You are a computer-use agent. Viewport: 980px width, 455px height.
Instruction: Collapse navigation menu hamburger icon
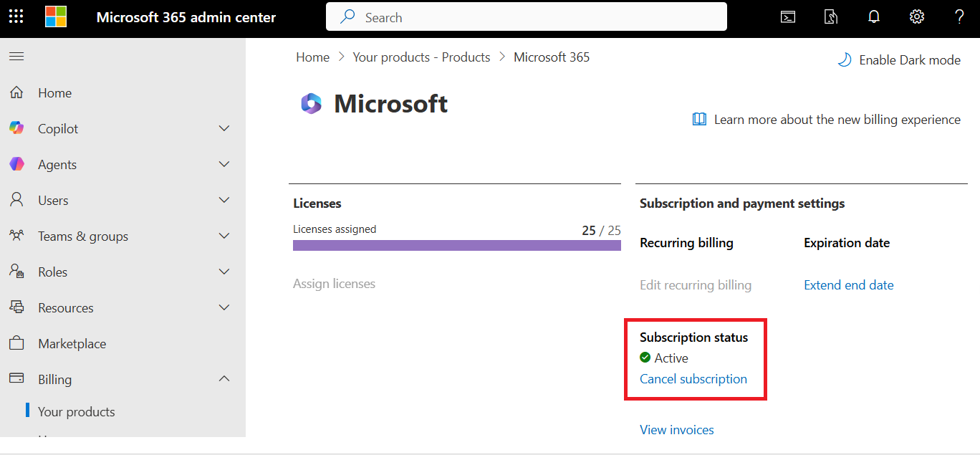[x=16, y=57]
